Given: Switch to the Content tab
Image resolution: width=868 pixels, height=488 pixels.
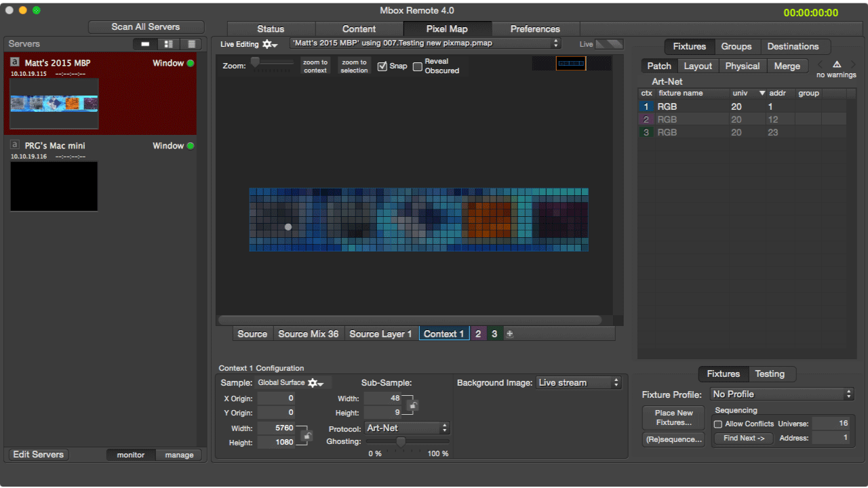Looking at the screenshot, I should 359,29.
